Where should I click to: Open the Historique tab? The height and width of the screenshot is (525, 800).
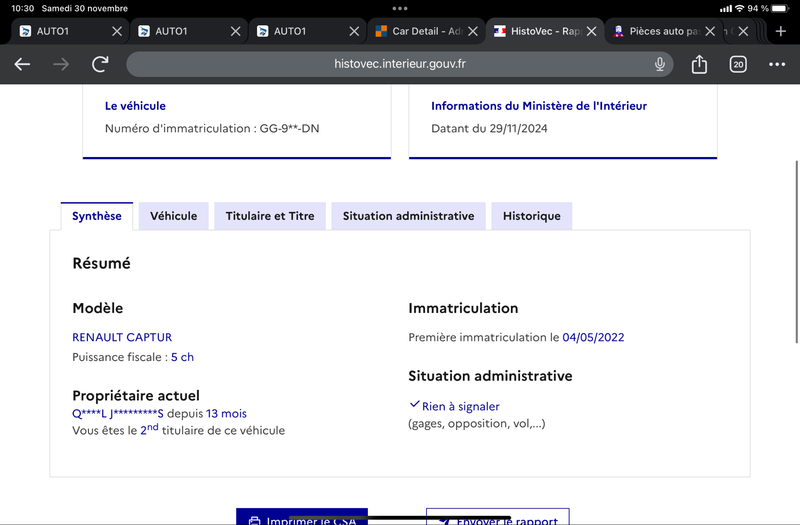pyautogui.click(x=532, y=216)
